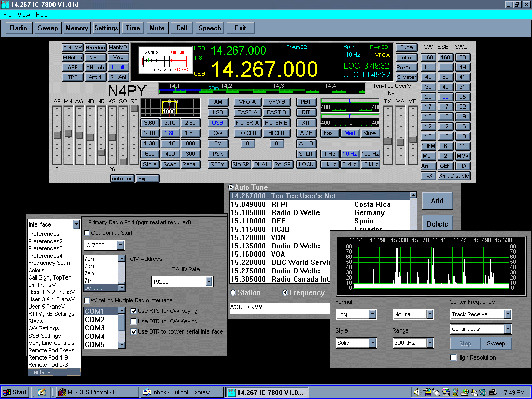
Task: Toggle the LOCK button
Action: click(x=306, y=164)
